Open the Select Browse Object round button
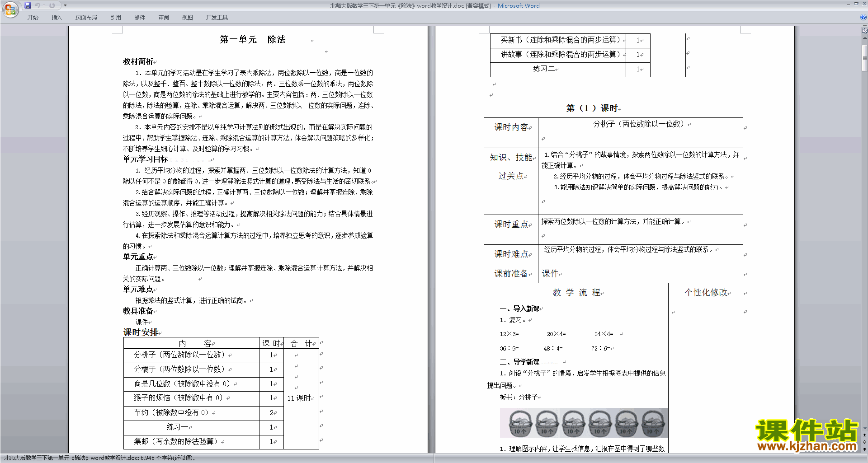 point(865,442)
